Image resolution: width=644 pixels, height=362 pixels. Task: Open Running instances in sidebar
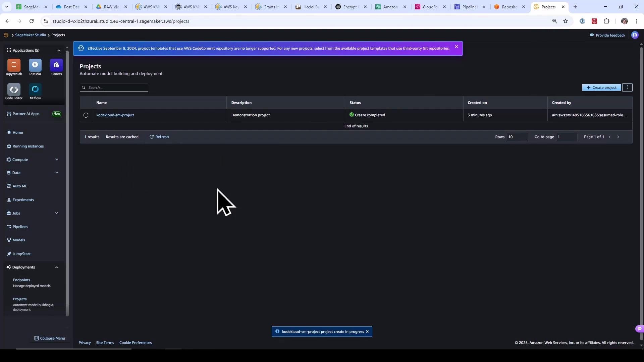(x=25, y=146)
